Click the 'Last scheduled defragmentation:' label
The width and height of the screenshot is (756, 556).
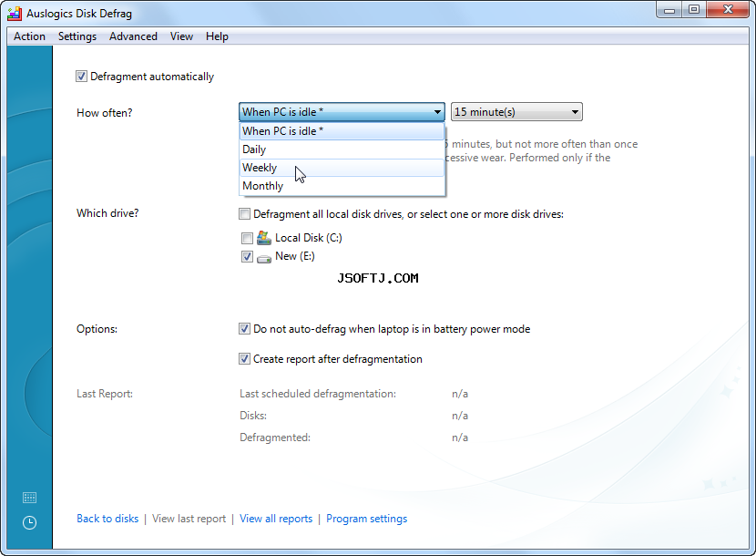[318, 394]
